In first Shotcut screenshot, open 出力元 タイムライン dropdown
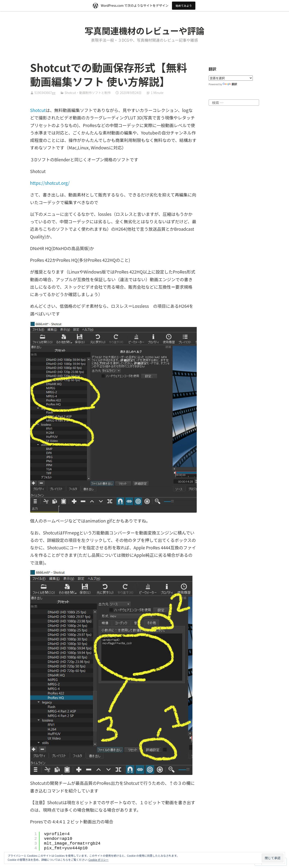Image resolution: width=289 pixels, height=868 pixels. (111, 371)
